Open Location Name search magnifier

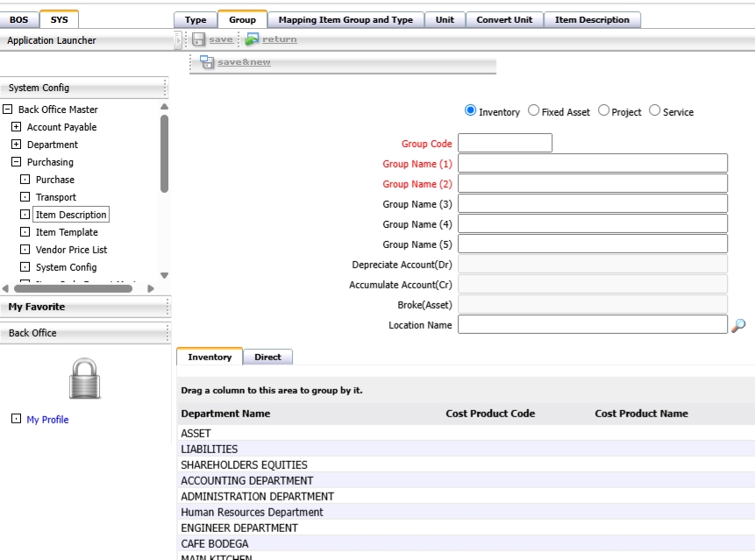coord(738,326)
